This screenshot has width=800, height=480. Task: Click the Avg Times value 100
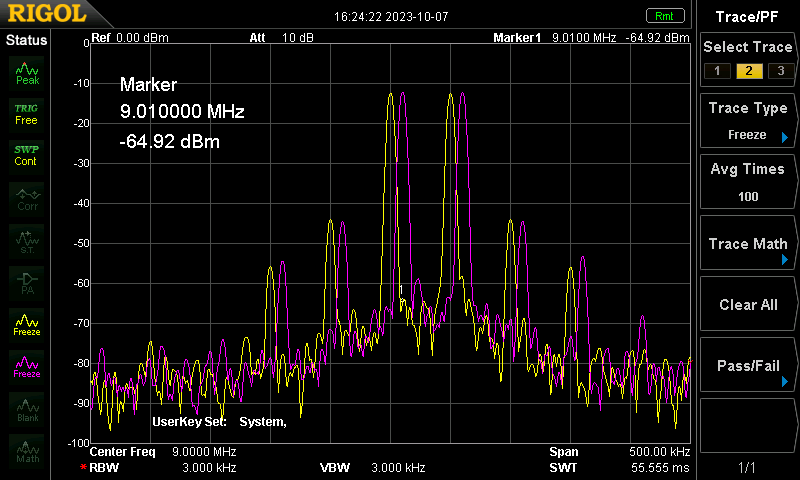(x=748, y=196)
